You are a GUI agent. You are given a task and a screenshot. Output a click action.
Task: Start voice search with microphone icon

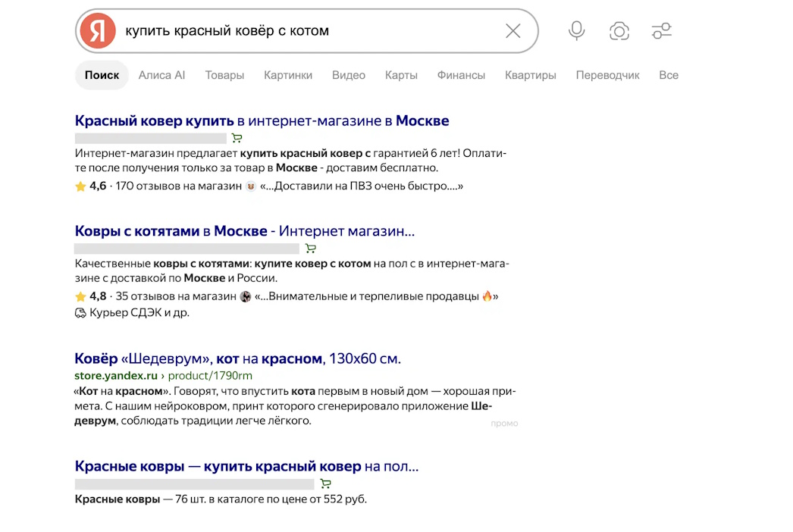[x=576, y=31]
